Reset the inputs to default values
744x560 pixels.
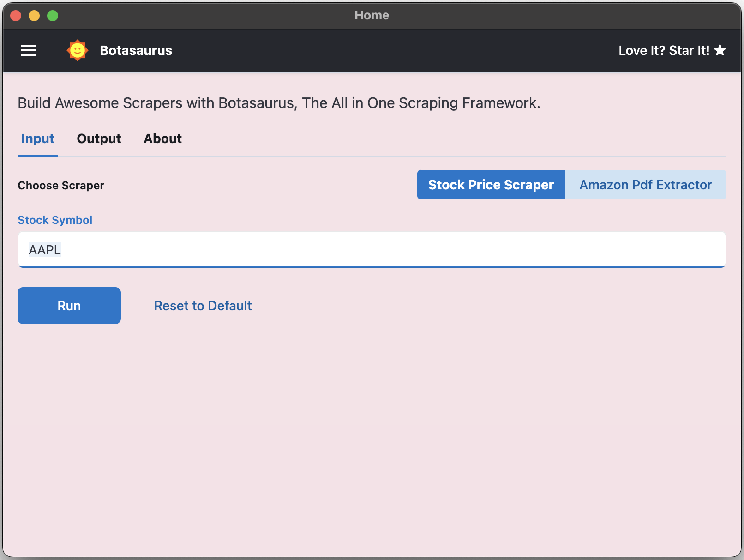coord(203,305)
